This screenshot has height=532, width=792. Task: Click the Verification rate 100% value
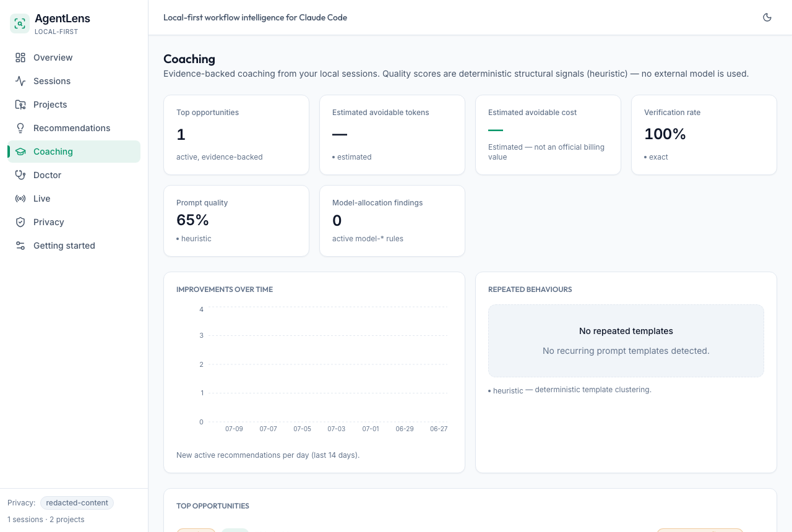click(x=665, y=134)
